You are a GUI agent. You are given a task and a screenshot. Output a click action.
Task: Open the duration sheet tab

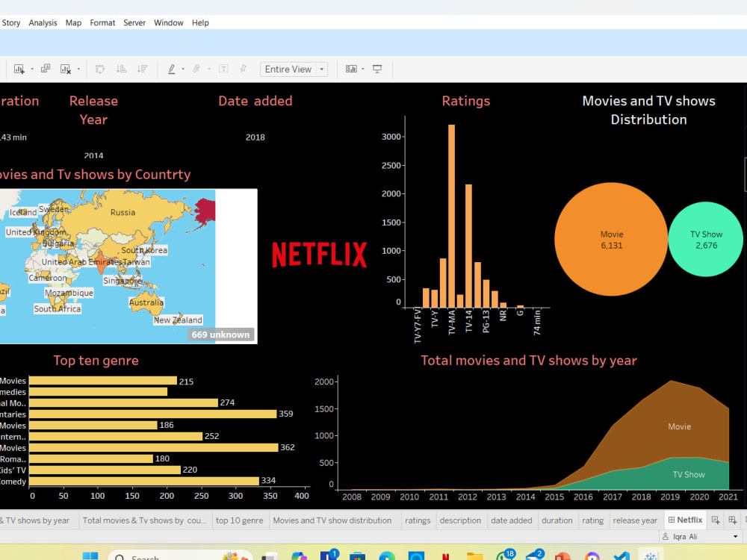point(557,520)
